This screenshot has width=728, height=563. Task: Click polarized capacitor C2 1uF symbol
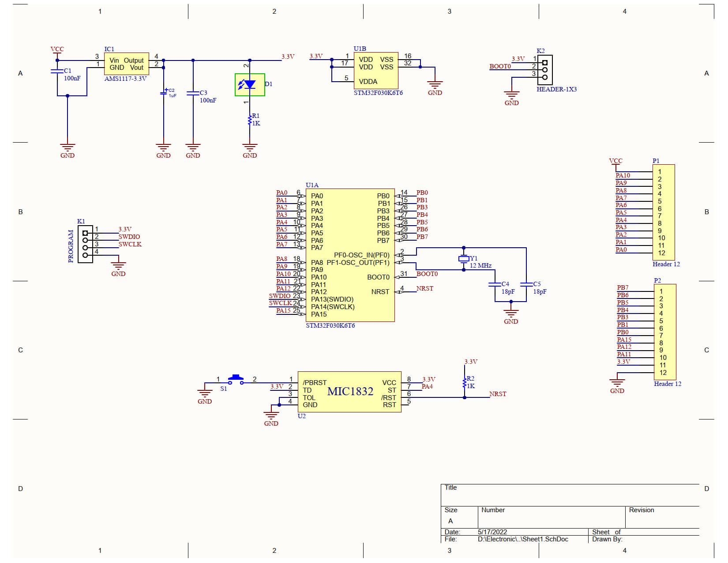(x=163, y=93)
